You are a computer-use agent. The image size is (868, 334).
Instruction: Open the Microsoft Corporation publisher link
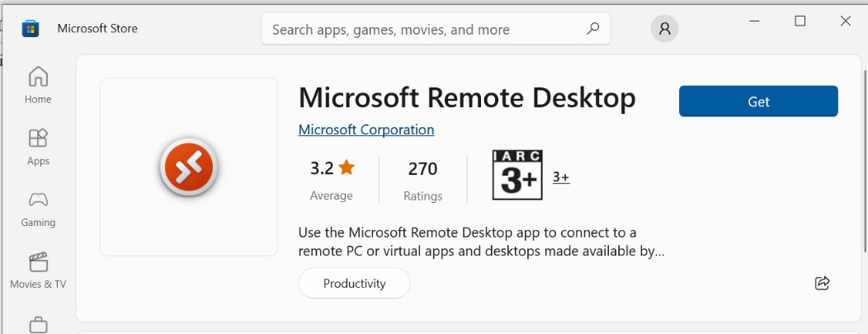click(366, 130)
